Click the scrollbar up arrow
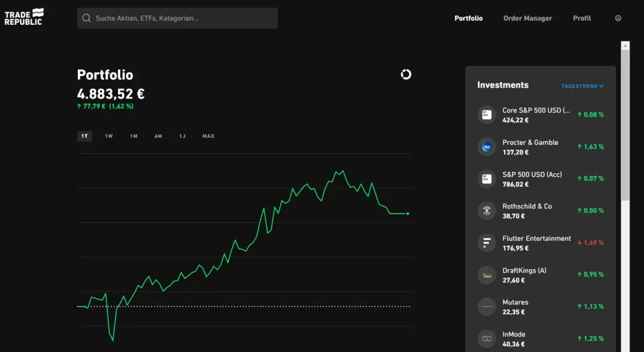Viewport: 644px width, 352px height. (625, 45)
